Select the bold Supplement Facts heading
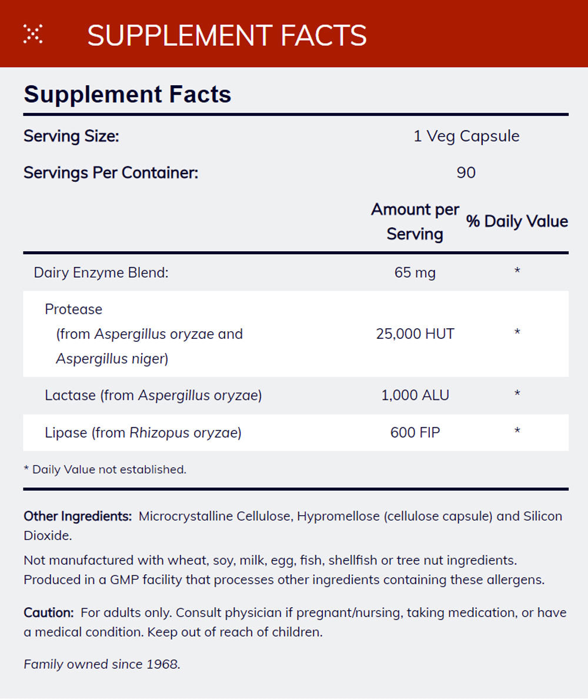This screenshot has height=700, width=588. [128, 94]
